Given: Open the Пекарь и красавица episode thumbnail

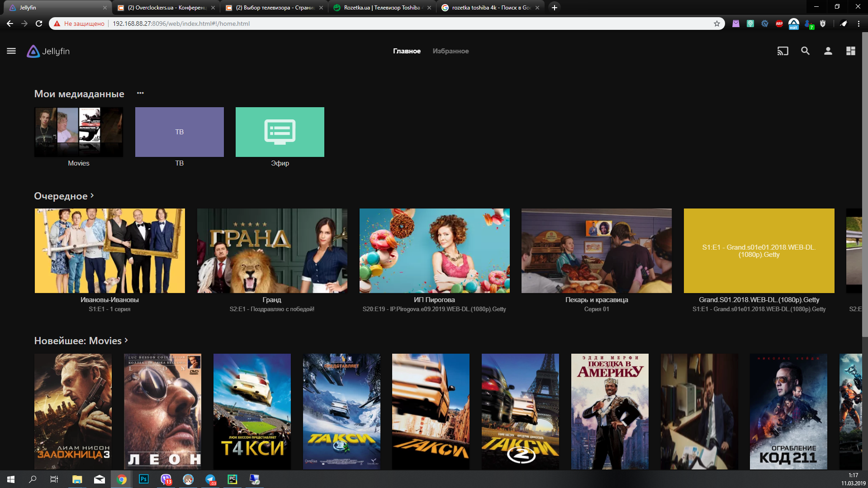Looking at the screenshot, I should tap(597, 251).
